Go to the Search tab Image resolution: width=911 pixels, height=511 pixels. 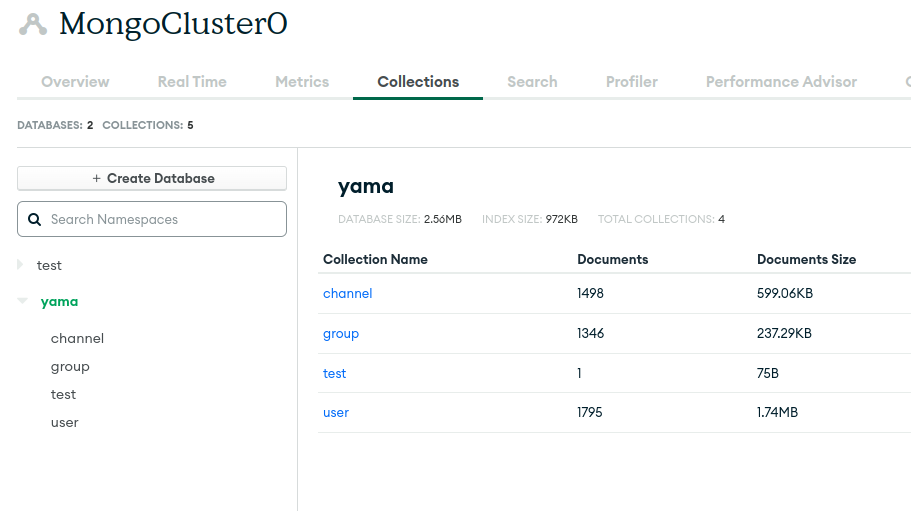click(532, 82)
